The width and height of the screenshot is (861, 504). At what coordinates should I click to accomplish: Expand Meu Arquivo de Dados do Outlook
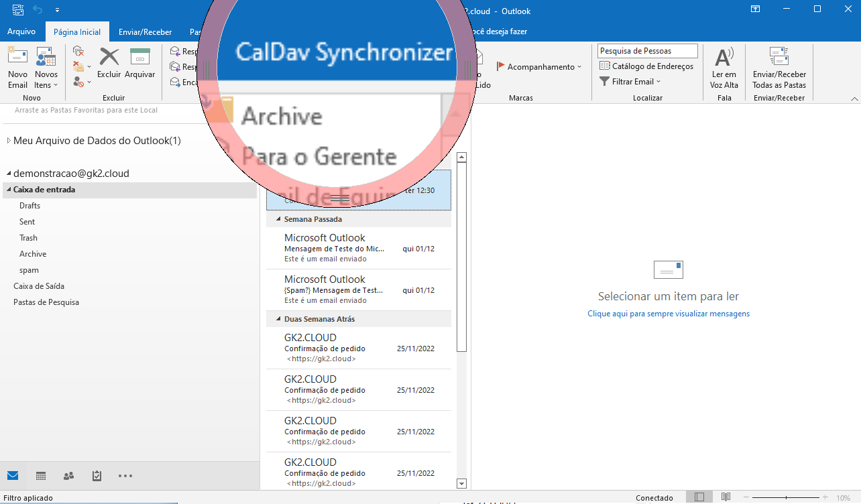click(x=9, y=141)
